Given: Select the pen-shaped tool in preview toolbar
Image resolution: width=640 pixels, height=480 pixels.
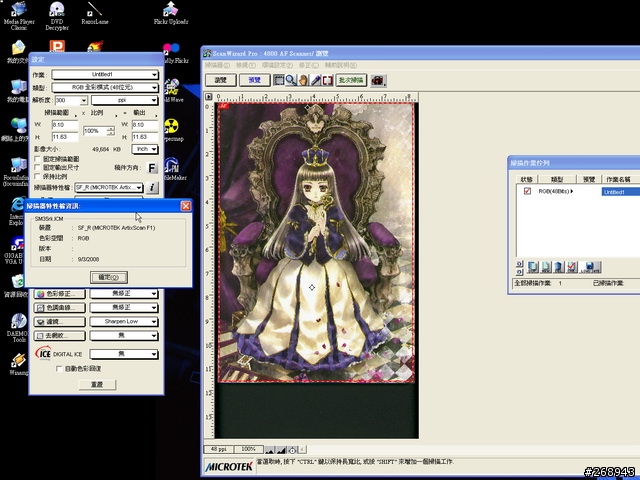Looking at the screenshot, I should [316, 80].
